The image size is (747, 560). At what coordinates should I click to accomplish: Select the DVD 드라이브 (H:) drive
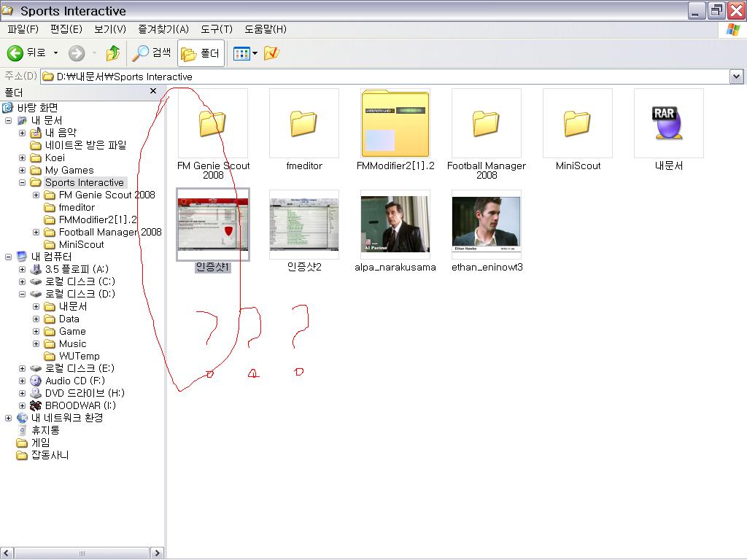(x=85, y=393)
